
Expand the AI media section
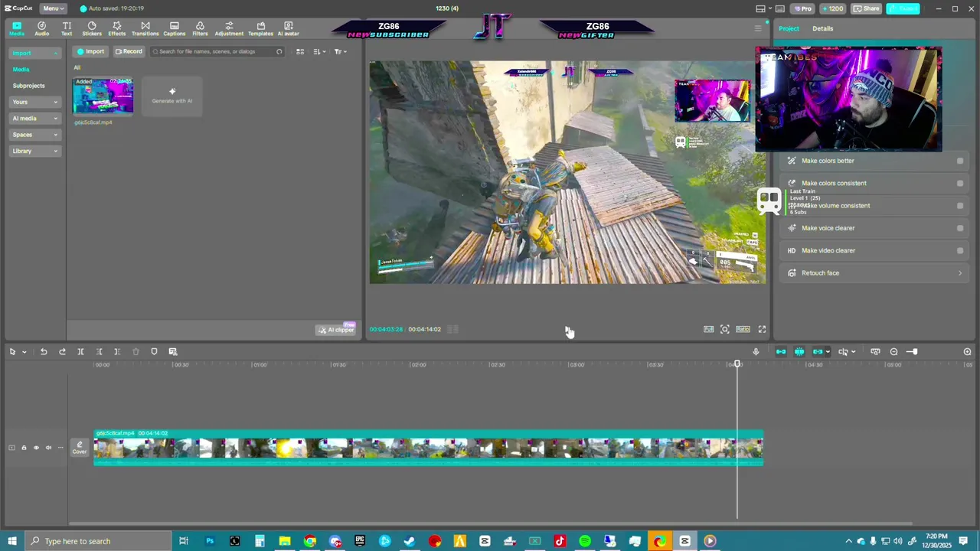(34, 119)
